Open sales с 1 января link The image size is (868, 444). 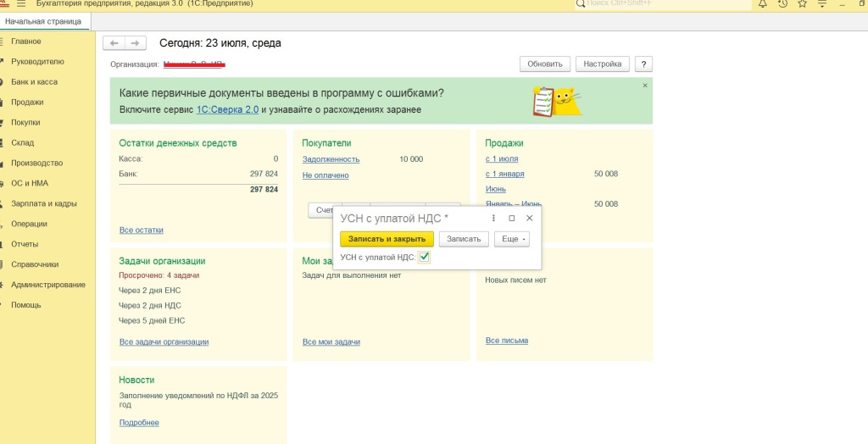pos(505,174)
